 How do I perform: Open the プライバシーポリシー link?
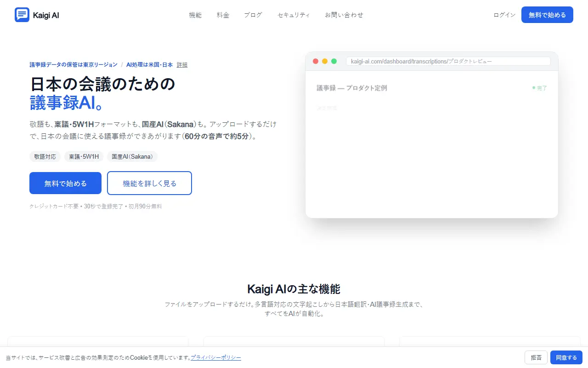216,357
